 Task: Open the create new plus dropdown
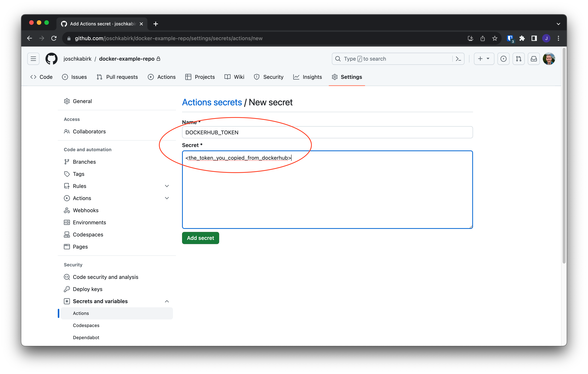click(484, 59)
